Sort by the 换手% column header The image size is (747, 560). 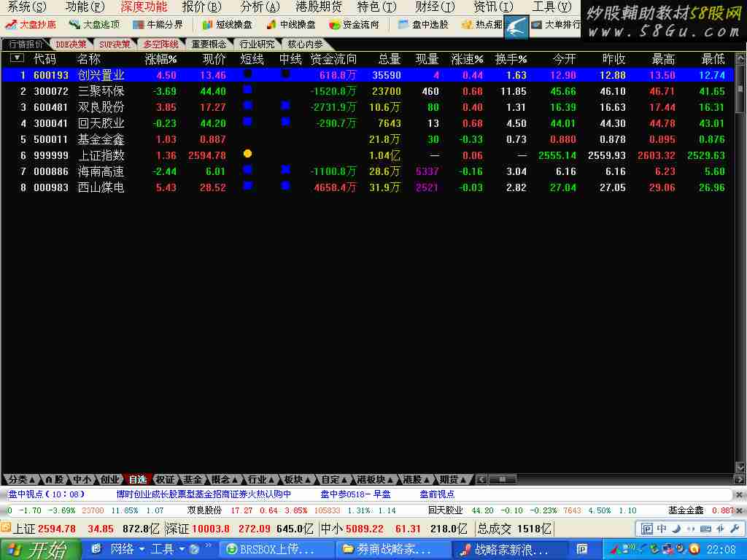[511, 59]
